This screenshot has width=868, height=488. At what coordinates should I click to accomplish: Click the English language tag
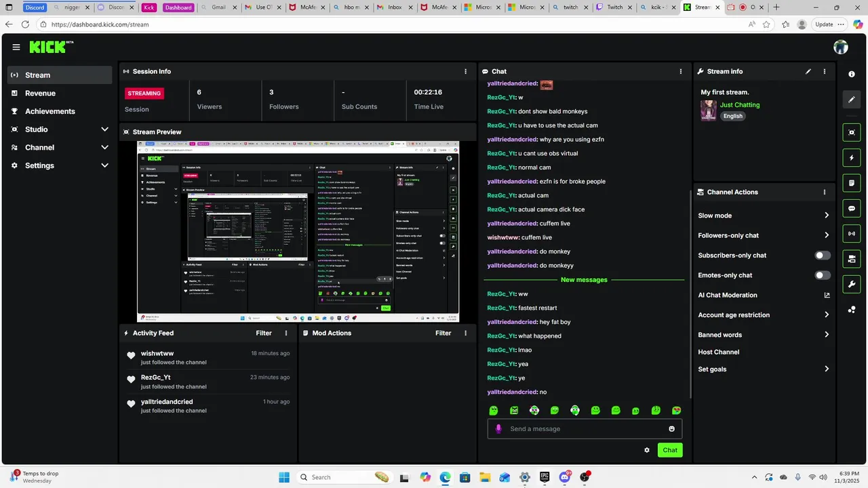coord(732,116)
